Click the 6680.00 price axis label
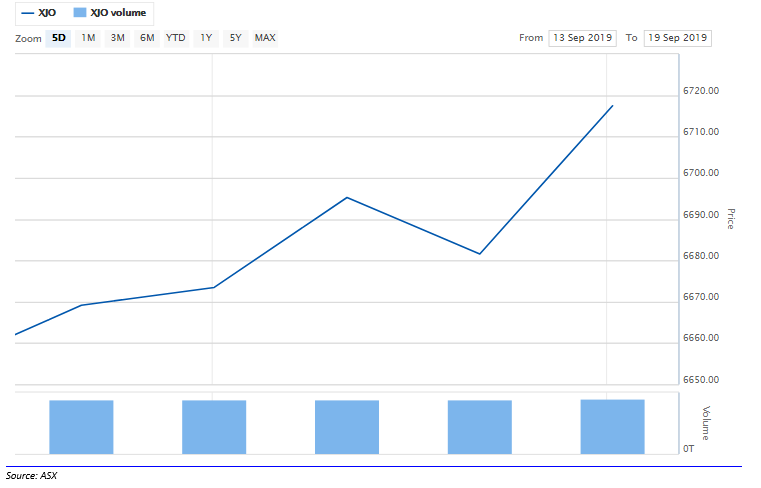Viewport: 761px width, 488px height. [x=701, y=256]
